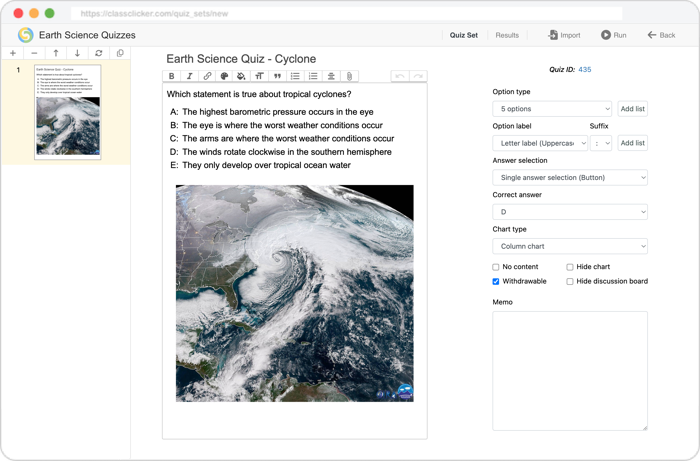Select slide 1 thumbnail in the sidebar
The height and width of the screenshot is (461, 700).
[x=68, y=112]
